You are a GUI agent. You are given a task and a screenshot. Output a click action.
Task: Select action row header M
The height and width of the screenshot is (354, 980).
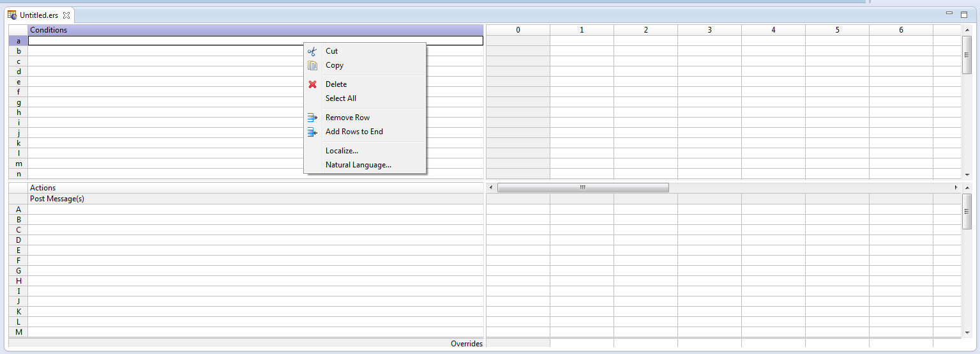[19, 332]
